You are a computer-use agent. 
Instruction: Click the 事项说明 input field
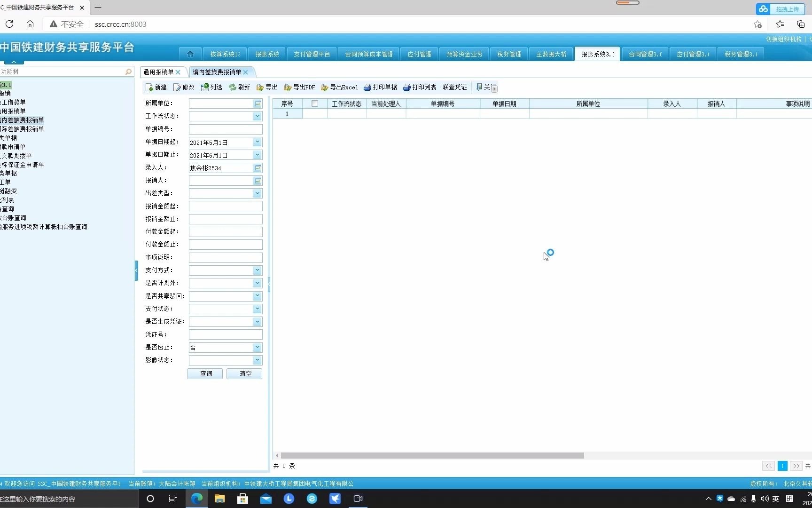click(226, 258)
